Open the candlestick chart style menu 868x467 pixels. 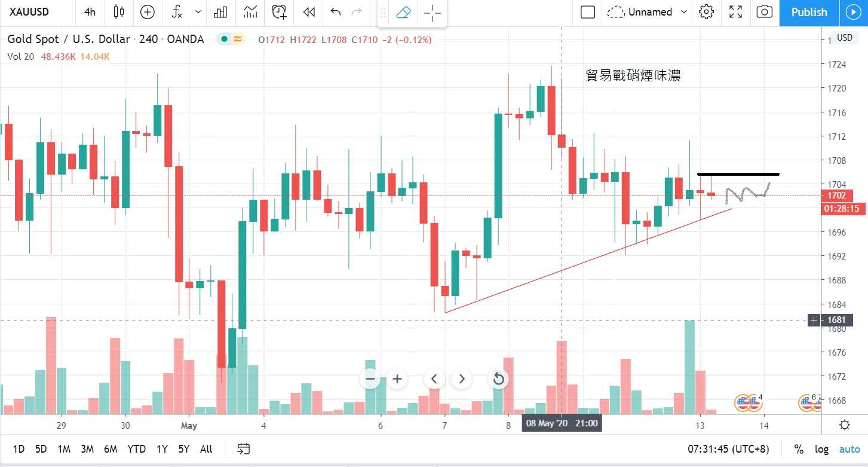[x=118, y=12]
